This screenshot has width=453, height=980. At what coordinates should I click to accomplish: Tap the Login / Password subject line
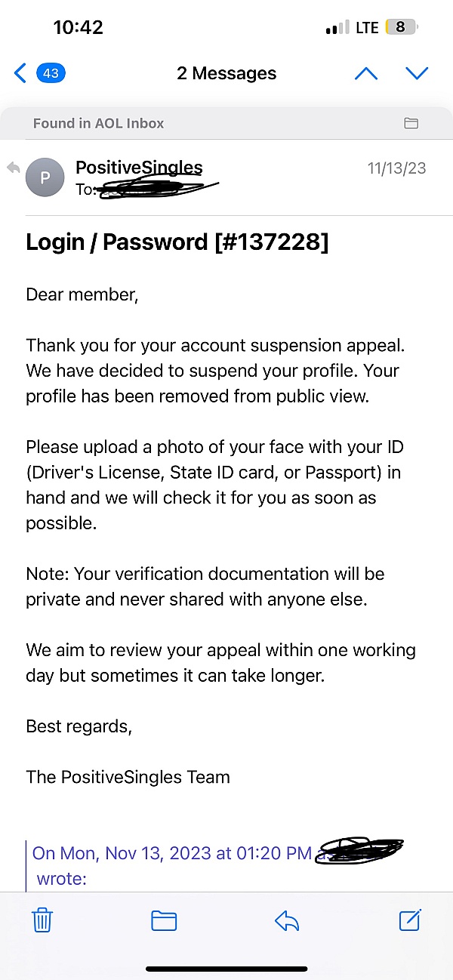(177, 242)
